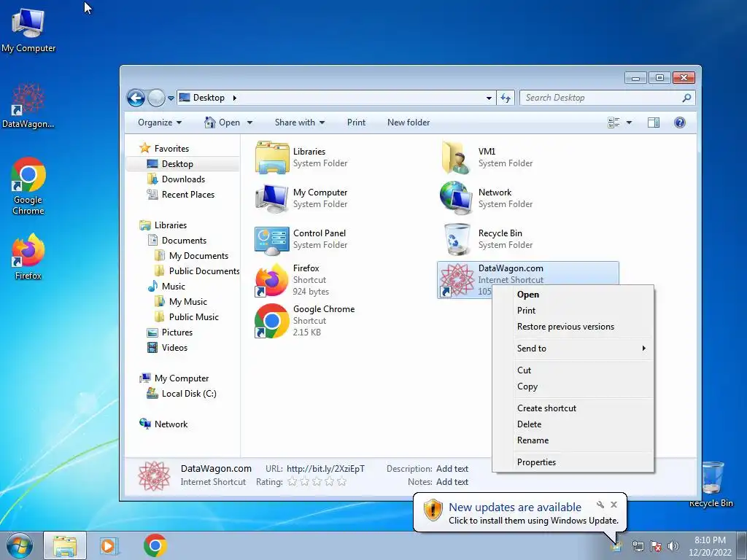This screenshot has width=747, height=560.
Task: Click the magnifier icon in the search box
Action: coord(686,98)
